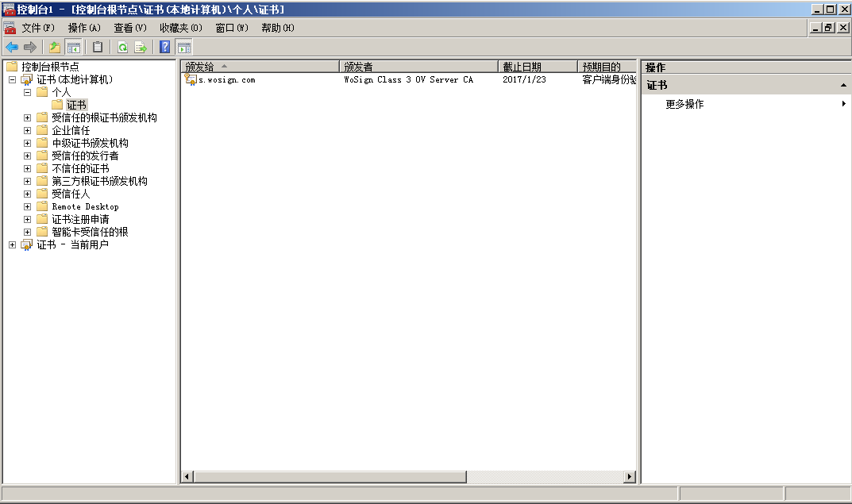Collapse the 证书(本地计算机) tree node
This screenshot has width=852, height=504.
pos(12,79)
